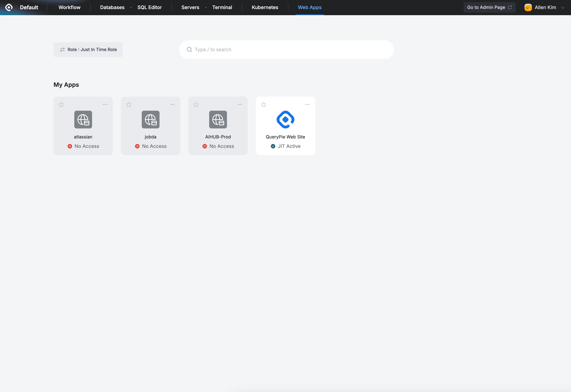571x392 pixels.
Task: Focus the Type / to search field
Action: point(290,50)
